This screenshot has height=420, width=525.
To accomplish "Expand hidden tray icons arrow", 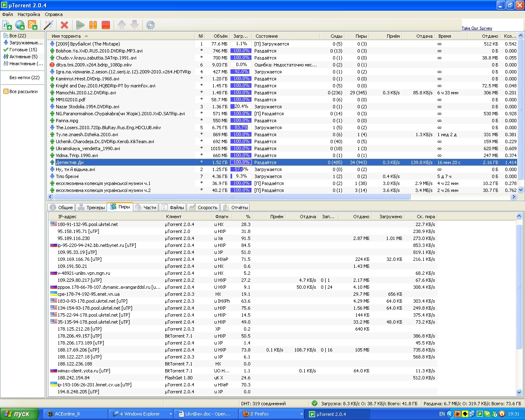I will coord(450,414).
